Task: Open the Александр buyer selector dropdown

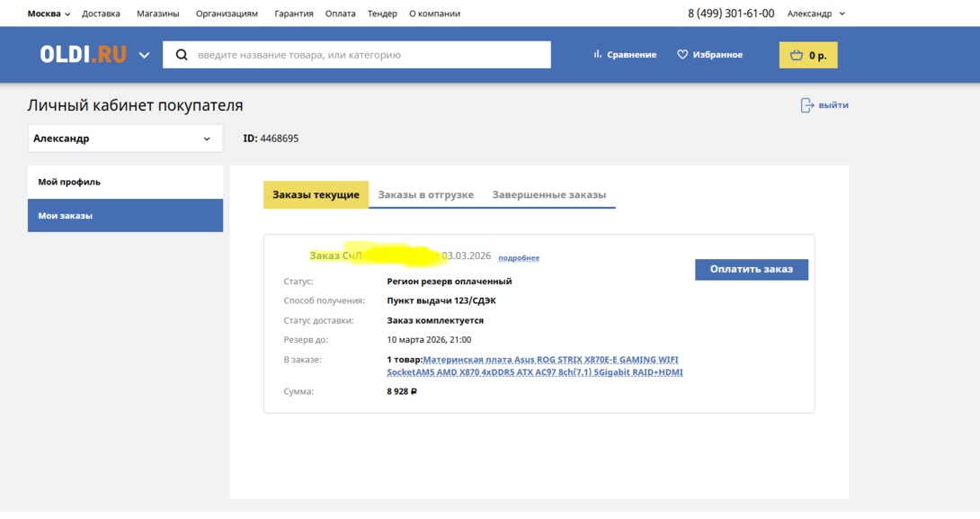Action: click(x=125, y=139)
